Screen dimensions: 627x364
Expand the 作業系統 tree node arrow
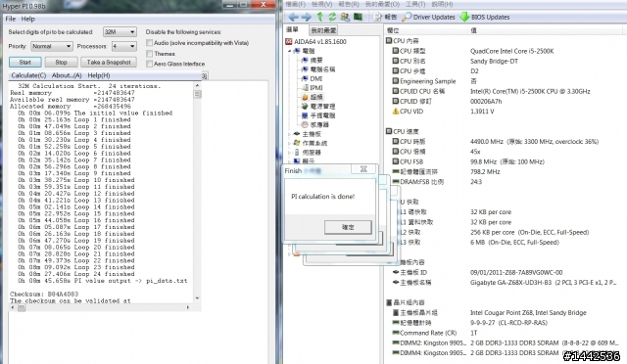click(289, 144)
